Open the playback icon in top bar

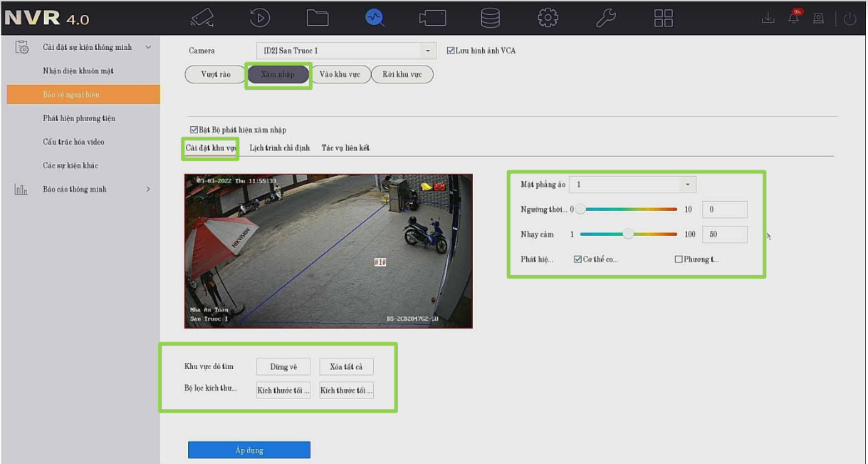tap(260, 18)
